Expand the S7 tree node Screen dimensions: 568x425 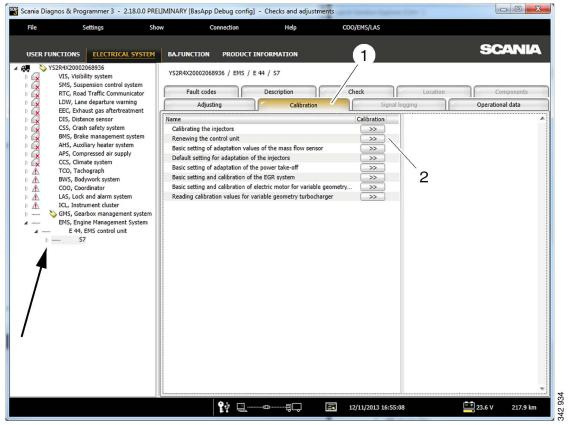(46, 240)
